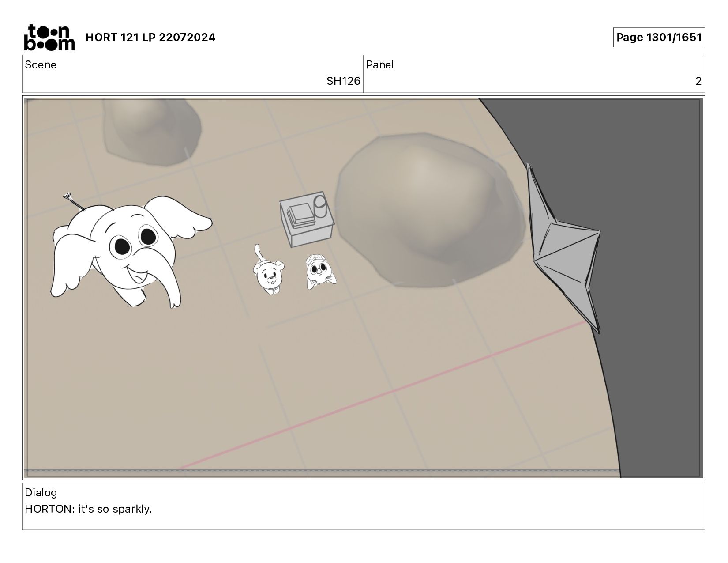
Task: Click the Page 1301/1651 indicator
Action: pos(659,38)
